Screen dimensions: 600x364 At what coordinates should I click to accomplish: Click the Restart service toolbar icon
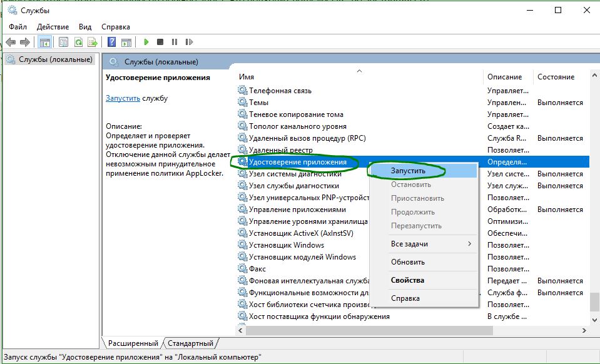coord(189,42)
